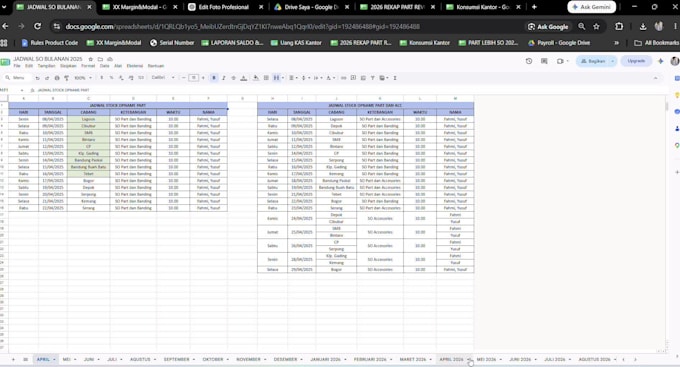The height and width of the screenshot is (367, 680).
Task: Open Maps in side panel
Action: tap(677, 145)
